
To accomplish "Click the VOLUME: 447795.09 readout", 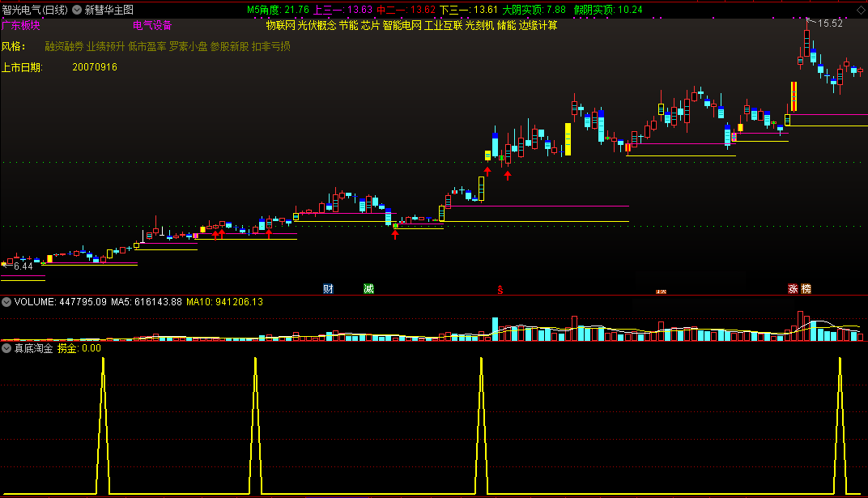I will [x=61, y=302].
